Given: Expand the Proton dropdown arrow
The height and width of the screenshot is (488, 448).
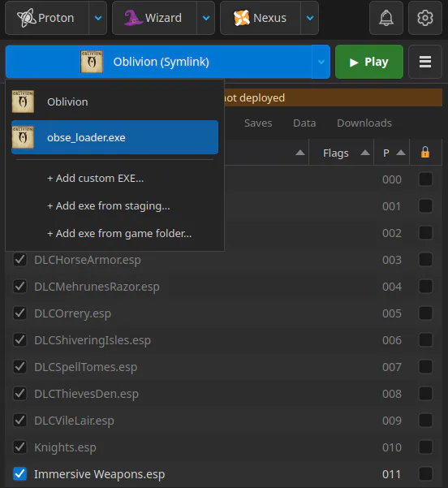Looking at the screenshot, I should tap(98, 18).
